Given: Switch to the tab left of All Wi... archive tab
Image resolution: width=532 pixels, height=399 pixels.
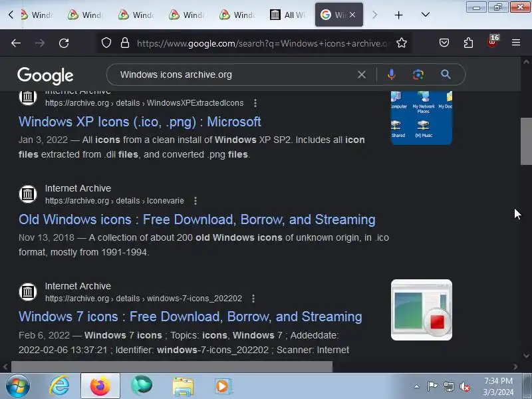Looking at the screenshot, I should 237,15.
